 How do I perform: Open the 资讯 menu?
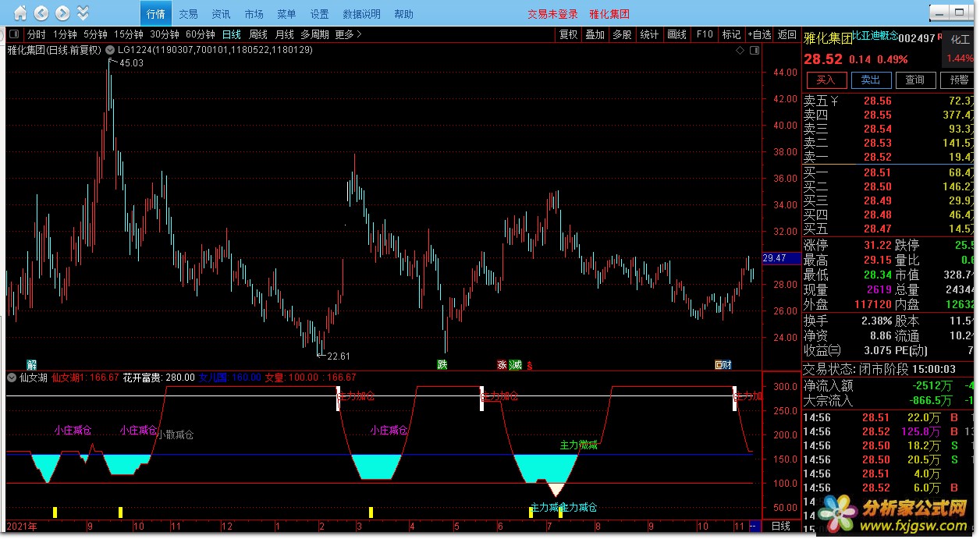221,14
